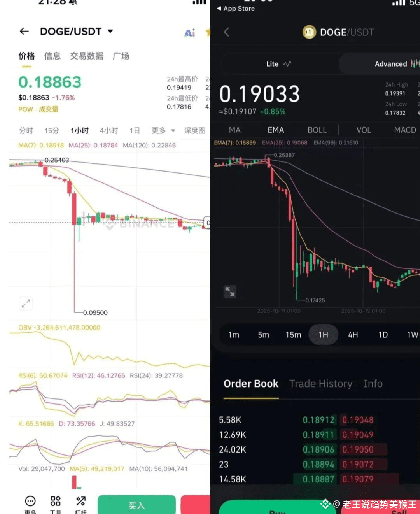Select the 0.18912 bid price row
Viewport: 420px width, 514px height.
(318, 420)
